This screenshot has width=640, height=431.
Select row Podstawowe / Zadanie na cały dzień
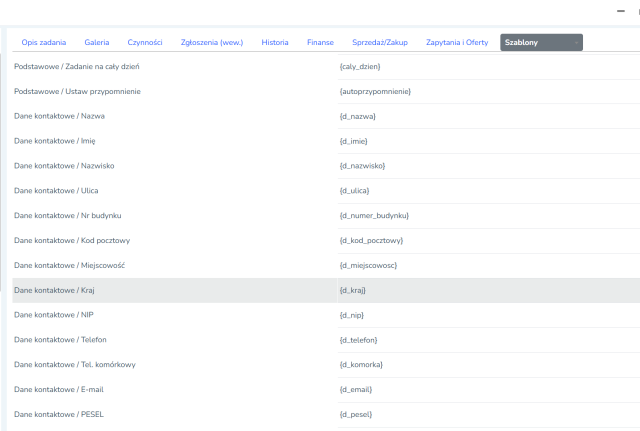pos(326,67)
